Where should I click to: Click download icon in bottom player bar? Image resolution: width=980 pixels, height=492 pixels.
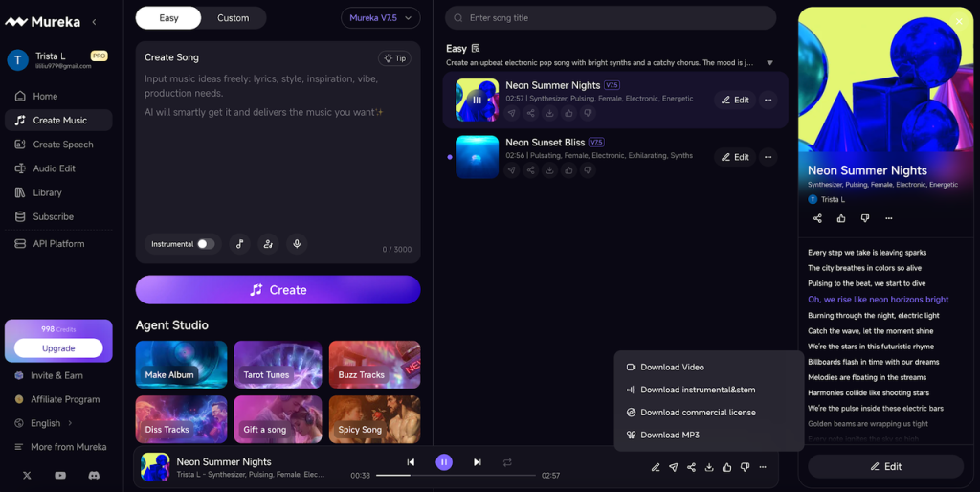[709, 467]
